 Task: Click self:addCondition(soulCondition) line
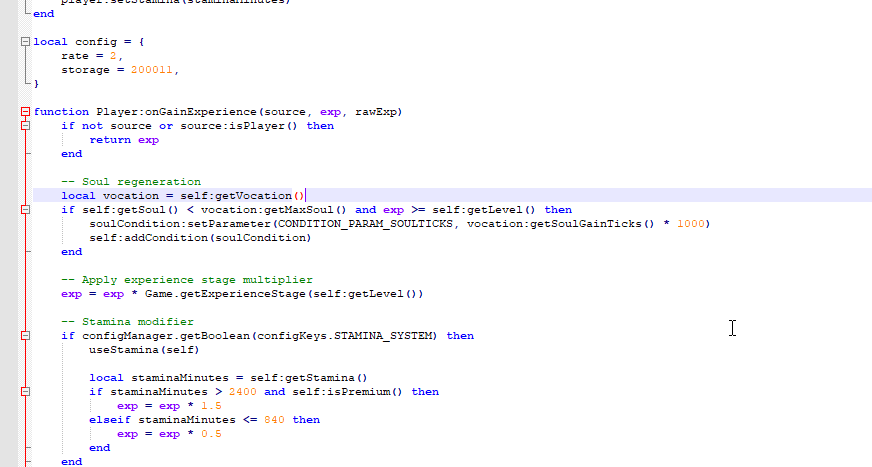coord(200,238)
